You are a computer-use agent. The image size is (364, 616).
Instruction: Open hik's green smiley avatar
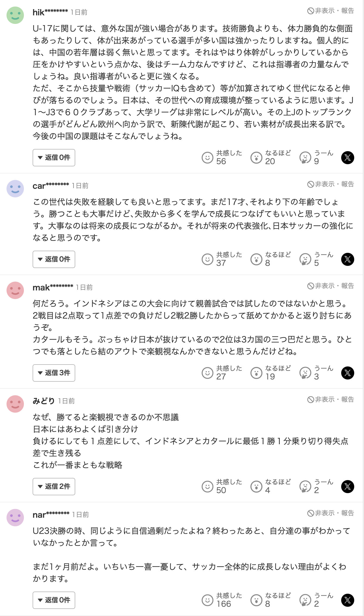tap(15, 15)
